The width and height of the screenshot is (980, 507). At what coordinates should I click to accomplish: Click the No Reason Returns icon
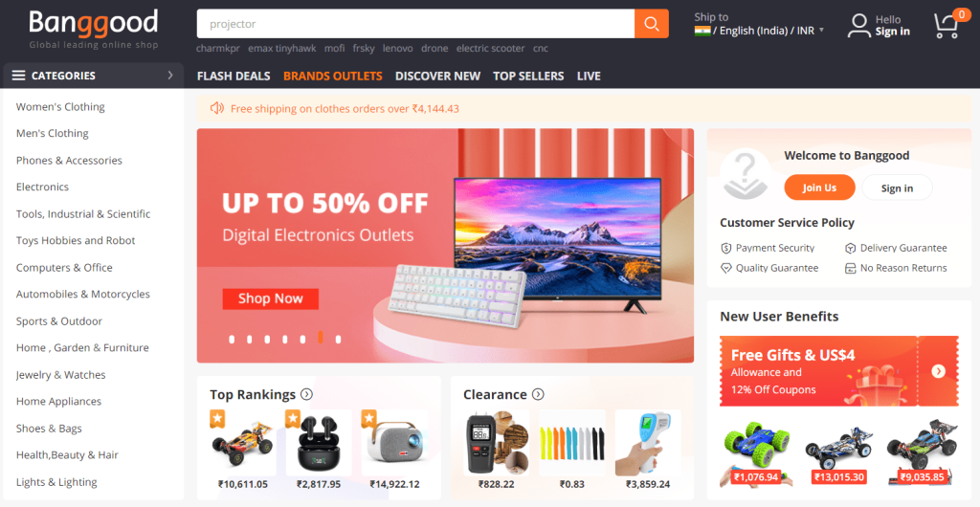click(850, 268)
